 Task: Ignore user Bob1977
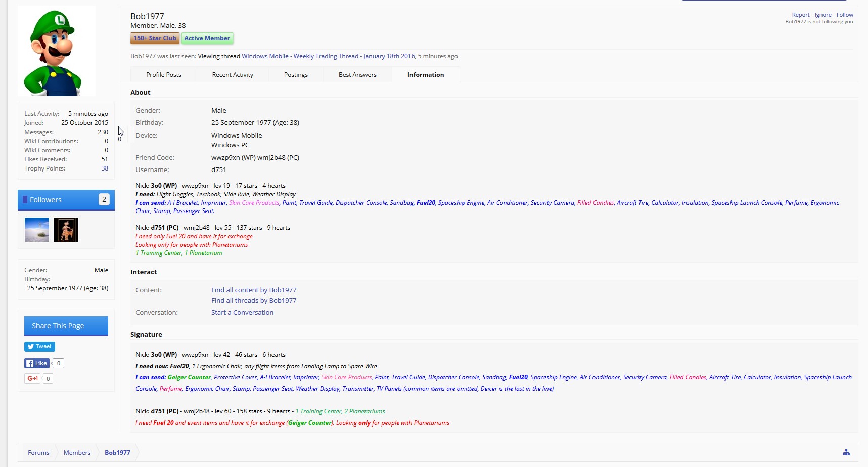(x=823, y=15)
